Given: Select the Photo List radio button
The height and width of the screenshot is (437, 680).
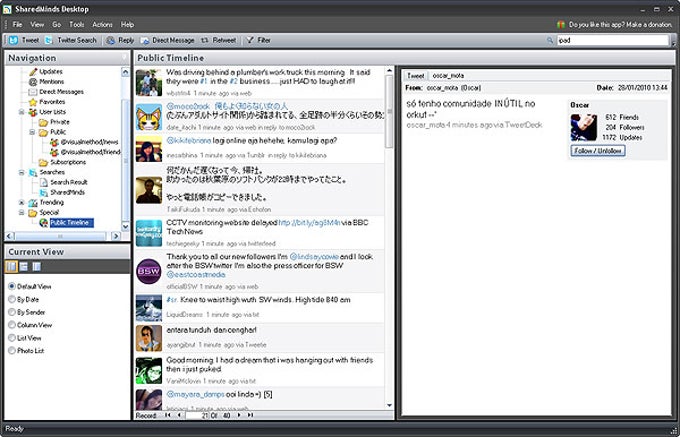Looking at the screenshot, I should [x=12, y=350].
